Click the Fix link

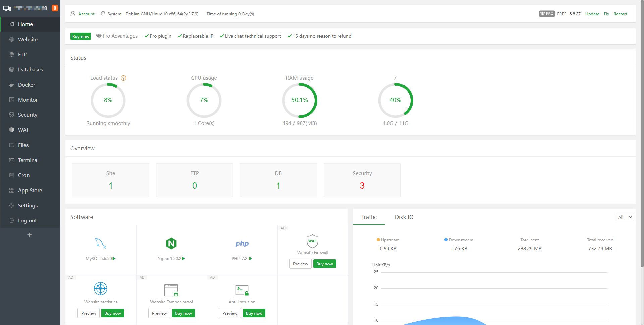click(x=606, y=14)
